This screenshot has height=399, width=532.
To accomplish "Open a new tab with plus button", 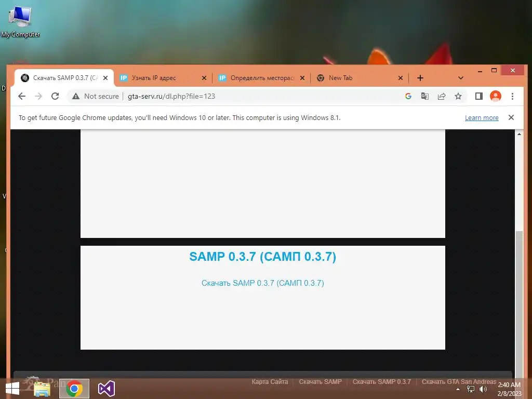I will click(420, 78).
